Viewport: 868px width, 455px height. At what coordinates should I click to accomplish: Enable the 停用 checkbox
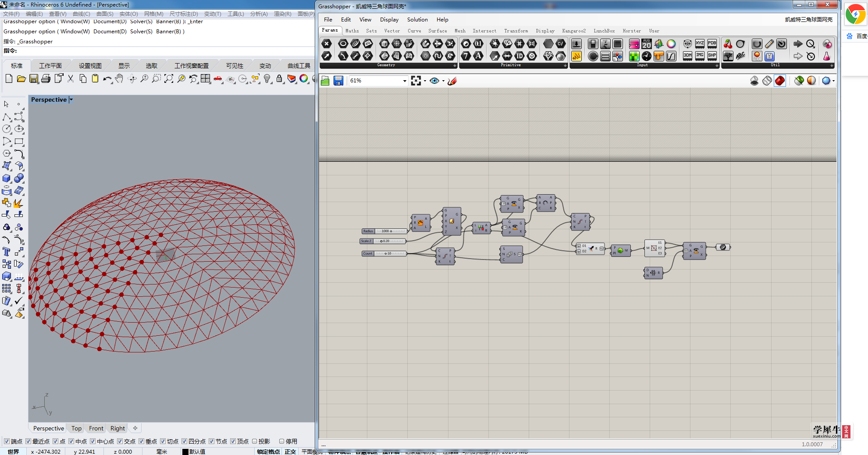point(281,441)
